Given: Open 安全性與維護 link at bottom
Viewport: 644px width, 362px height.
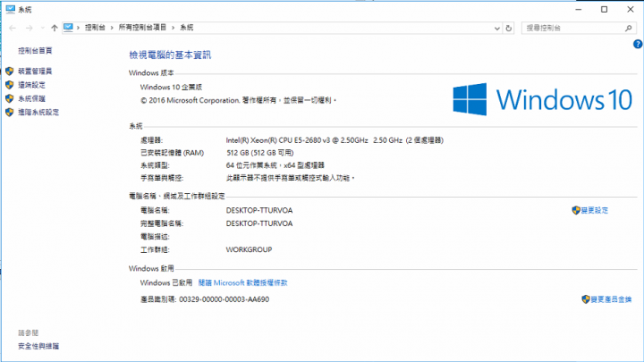Looking at the screenshot, I should point(38,346).
